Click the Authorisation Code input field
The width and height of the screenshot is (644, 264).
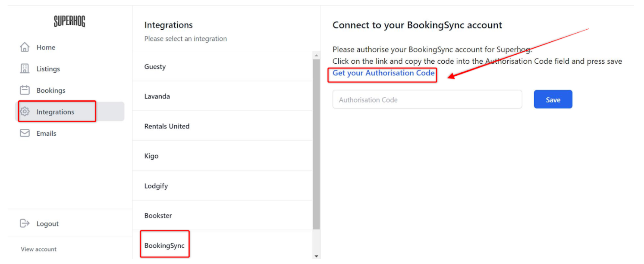click(427, 100)
